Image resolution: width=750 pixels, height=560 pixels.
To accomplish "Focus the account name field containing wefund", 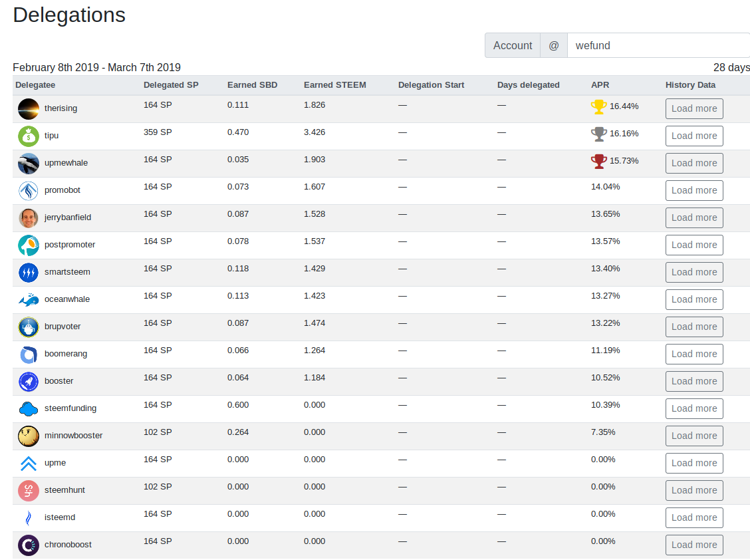I will (659, 45).
